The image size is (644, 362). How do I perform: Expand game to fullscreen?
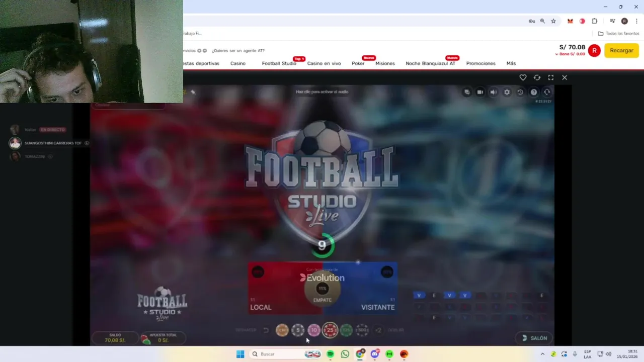pyautogui.click(x=551, y=77)
